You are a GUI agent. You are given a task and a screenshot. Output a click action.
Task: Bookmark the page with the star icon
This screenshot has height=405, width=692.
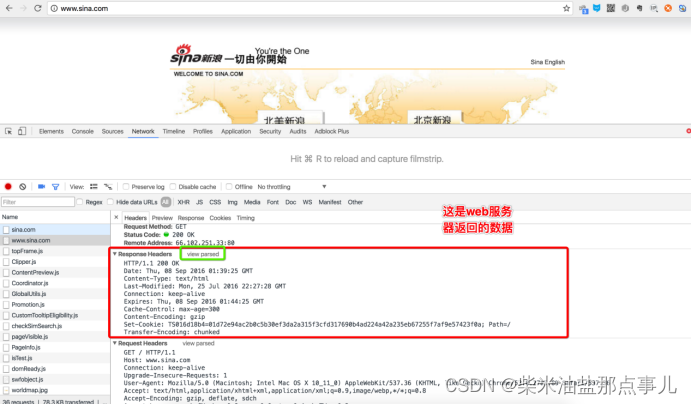point(566,8)
